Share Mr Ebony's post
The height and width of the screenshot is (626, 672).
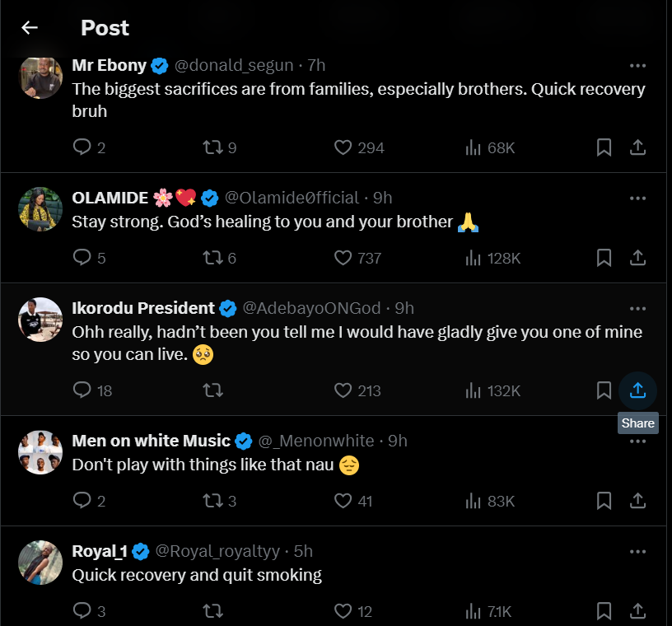pyautogui.click(x=637, y=147)
